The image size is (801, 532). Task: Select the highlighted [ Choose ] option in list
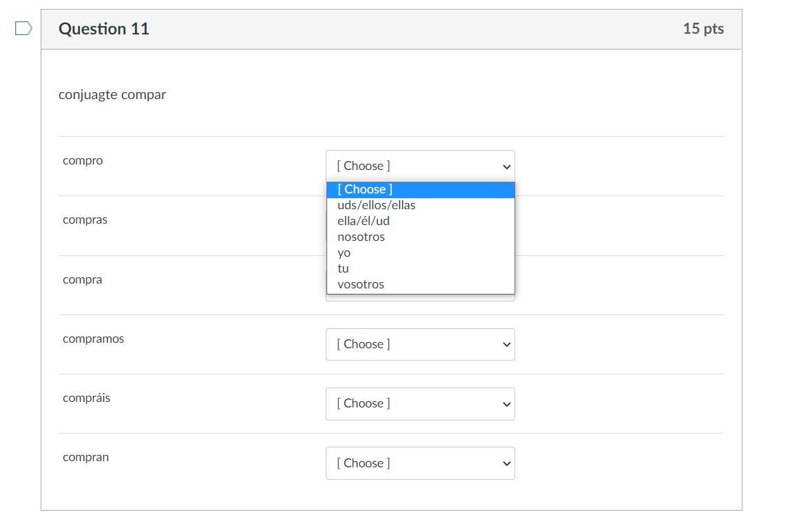click(x=420, y=189)
